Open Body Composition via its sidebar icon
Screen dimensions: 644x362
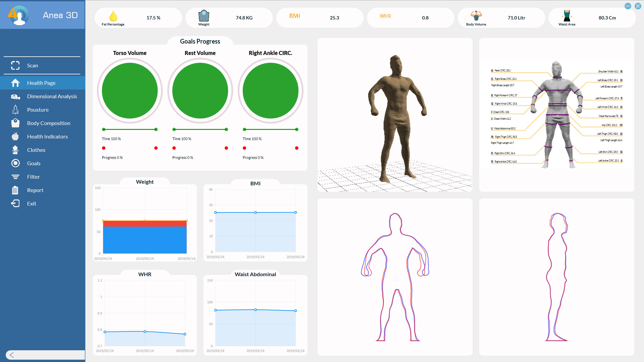pyautogui.click(x=15, y=123)
